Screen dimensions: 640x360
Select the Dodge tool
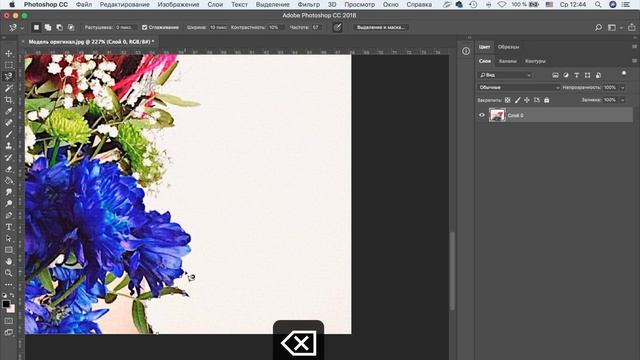tap(9, 204)
